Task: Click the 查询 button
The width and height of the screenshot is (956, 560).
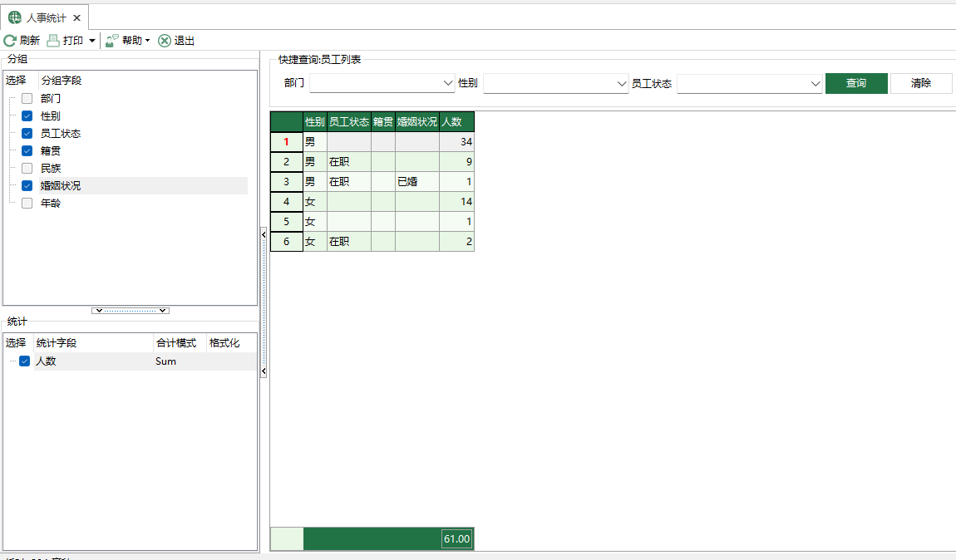Action: (856, 83)
